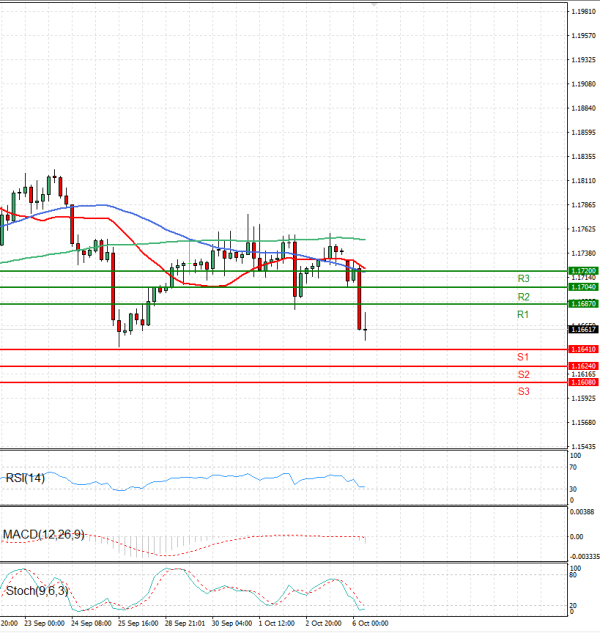
Task: Click the 1.16240 red price tag
Action: (x=583, y=366)
